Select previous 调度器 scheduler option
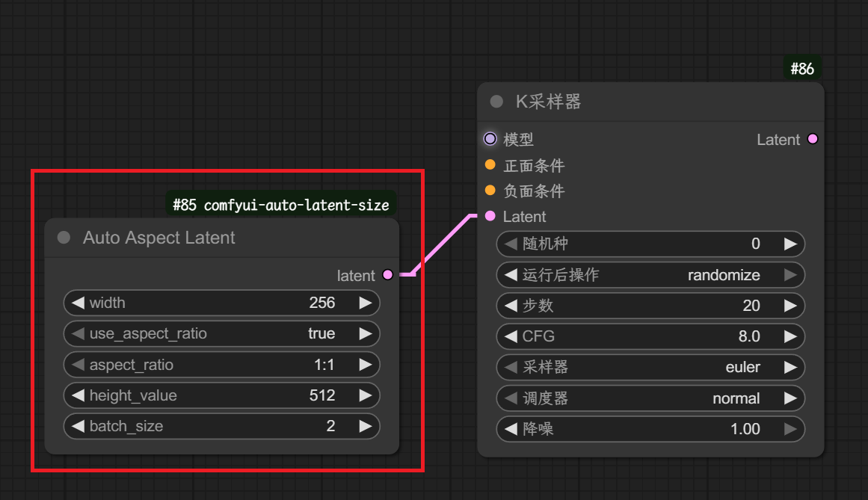 tap(511, 398)
